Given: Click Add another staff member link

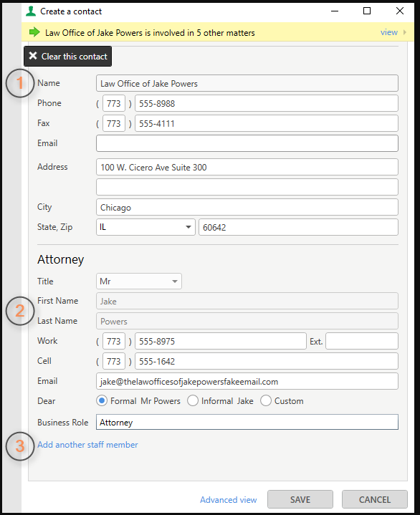Looking at the screenshot, I should click(x=87, y=445).
